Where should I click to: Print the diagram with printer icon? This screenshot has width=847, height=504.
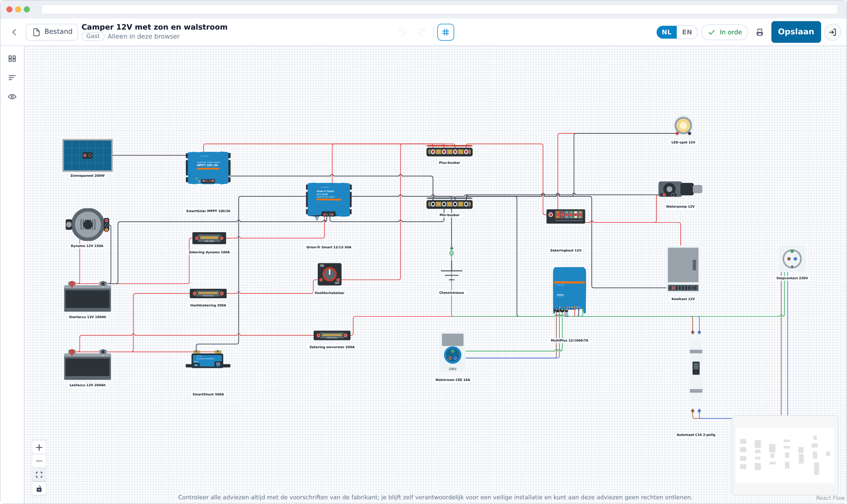[760, 32]
